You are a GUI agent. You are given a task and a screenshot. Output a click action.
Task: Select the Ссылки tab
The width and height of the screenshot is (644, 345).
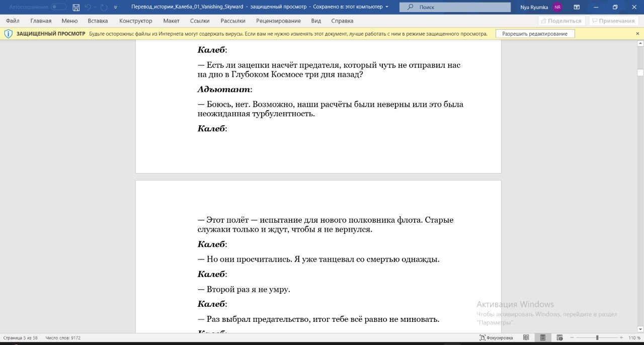point(200,21)
